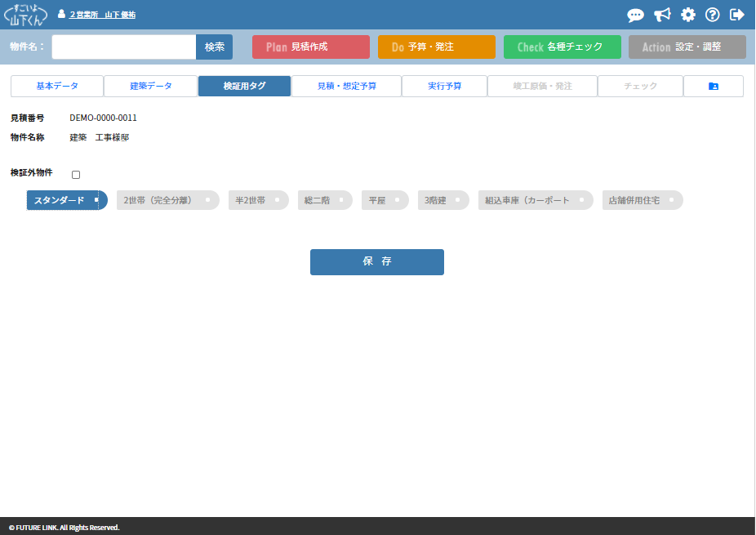Viewport: 756px width, 535px height.
Task: Open the Do 予算・発注 menu
Action: point(436,47)
